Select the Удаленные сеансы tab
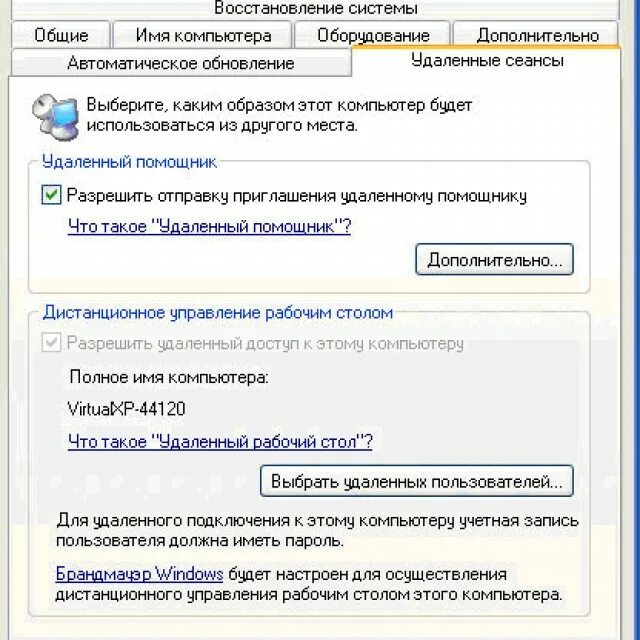 [487, 60]
